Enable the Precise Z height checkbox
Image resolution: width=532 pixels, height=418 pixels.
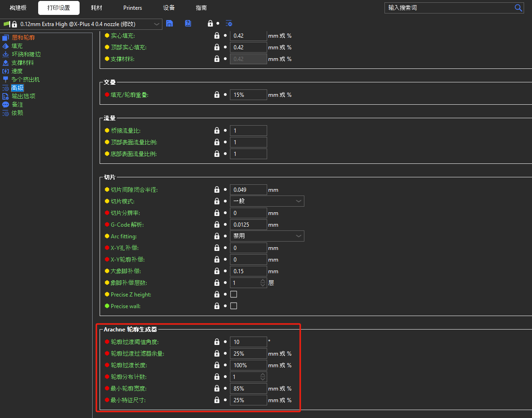click(234, 294)
